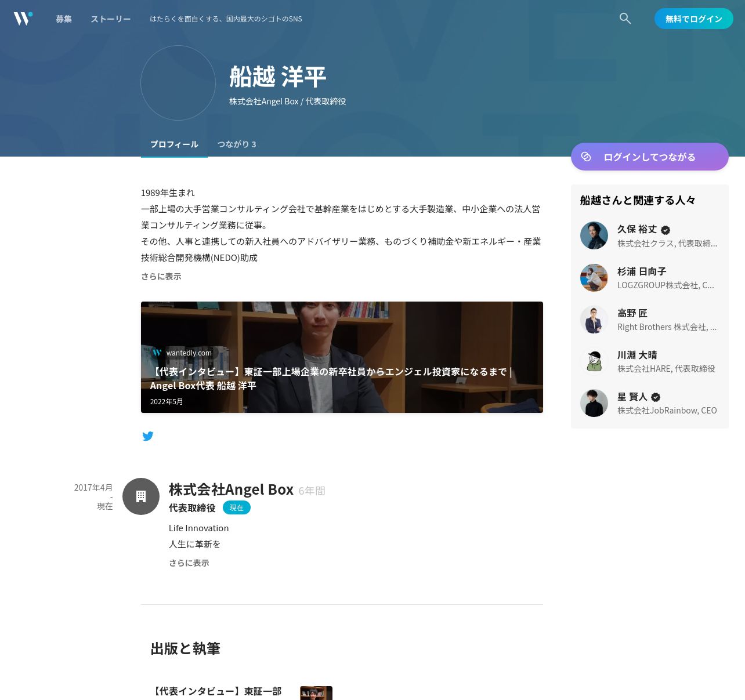Open the ストーリー menu item
Image resolution: width=745 pixels, height=700 pixels.
click(x=111, y=19)
